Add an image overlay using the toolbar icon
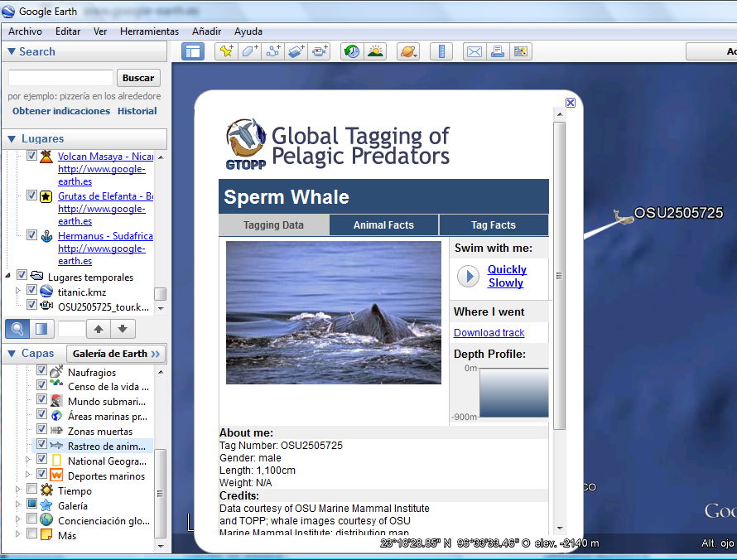Image resolution: width=737 pixels, height=560 pixels. (296, 51)
